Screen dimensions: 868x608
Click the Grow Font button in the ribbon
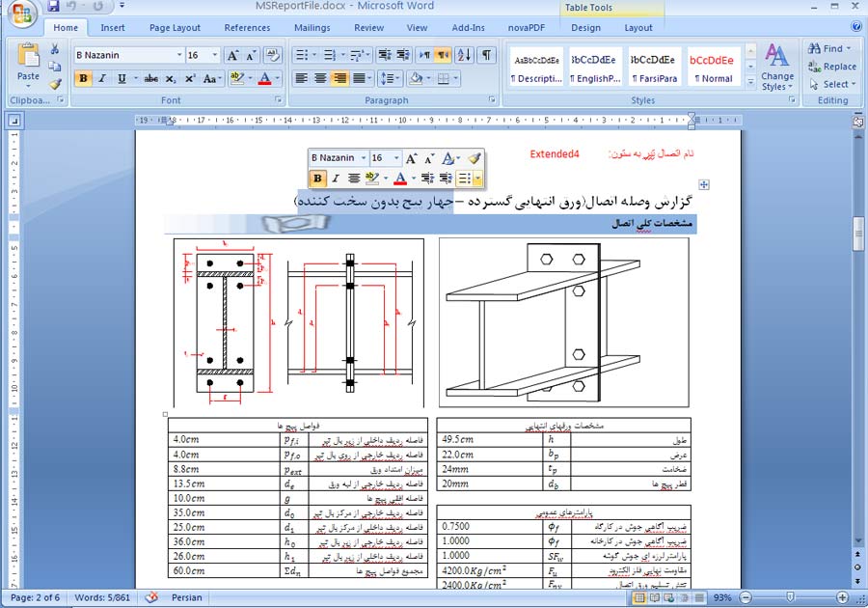pyautogui.click(x=233, y=55)
